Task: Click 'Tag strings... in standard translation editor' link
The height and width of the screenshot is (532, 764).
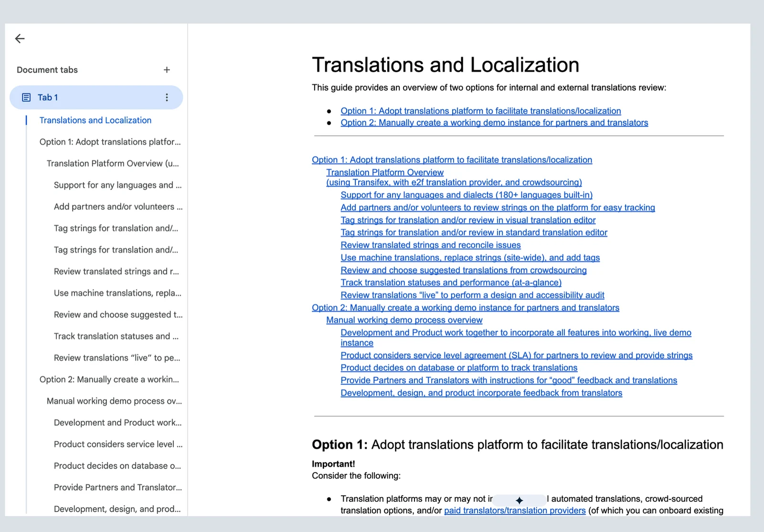Action: coord(474,232)
